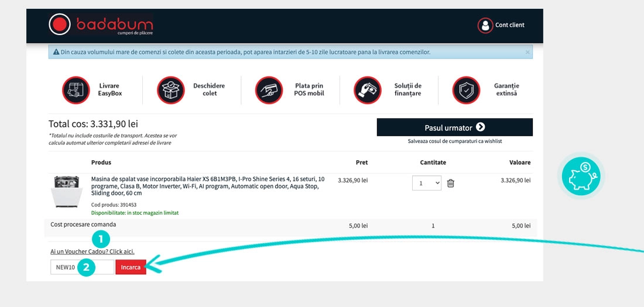Click 'Salveaza cosul de cumparaturi ca wishlist'
Screen dimensions: 644x307
pyautogui.click(x=454, y=141)
